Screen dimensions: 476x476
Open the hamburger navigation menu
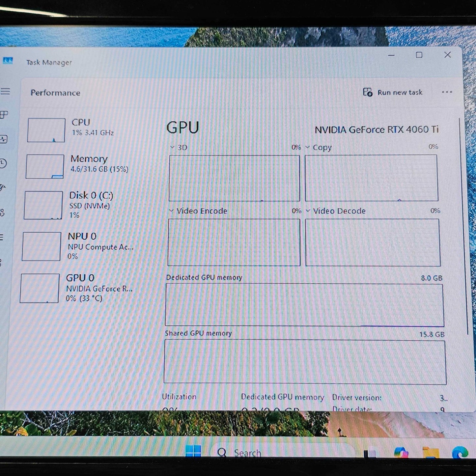(5, 91)
